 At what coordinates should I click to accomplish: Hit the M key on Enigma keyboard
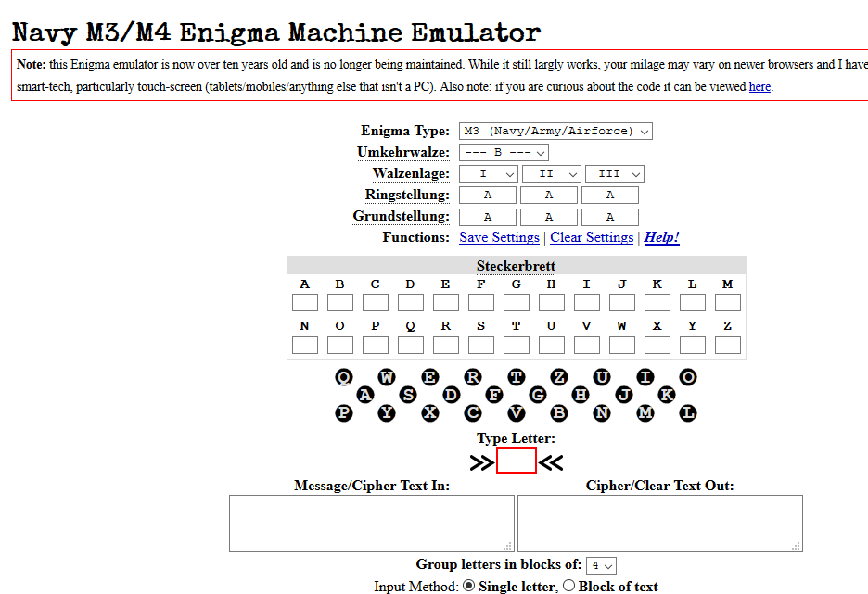645,413
